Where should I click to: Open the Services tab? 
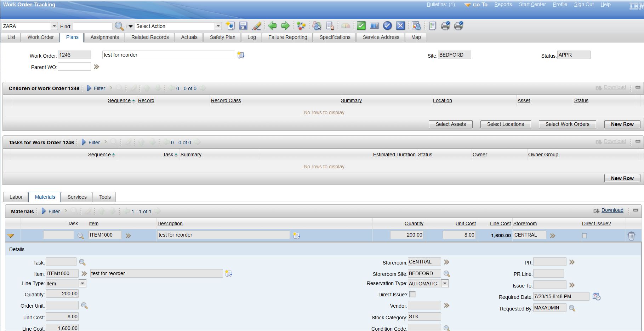tap(77, 197)
